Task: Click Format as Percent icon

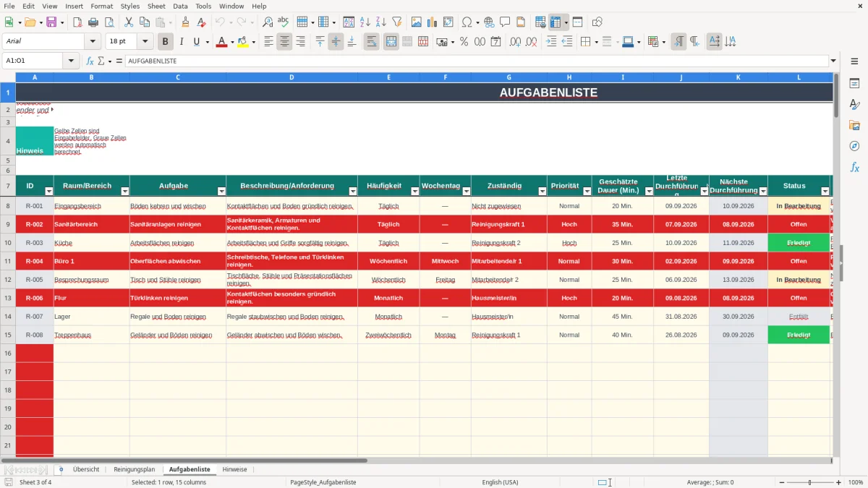Action: tap(464, 42)
